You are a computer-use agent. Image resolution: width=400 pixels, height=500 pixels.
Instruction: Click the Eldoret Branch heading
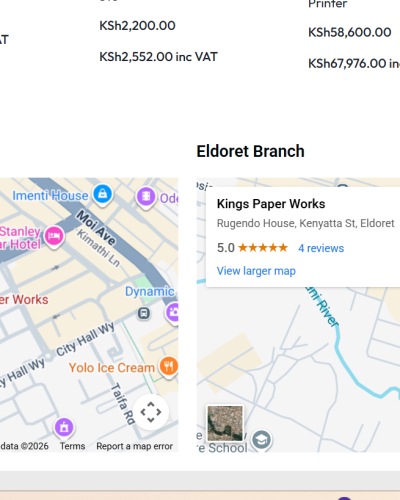pos(250,151)
